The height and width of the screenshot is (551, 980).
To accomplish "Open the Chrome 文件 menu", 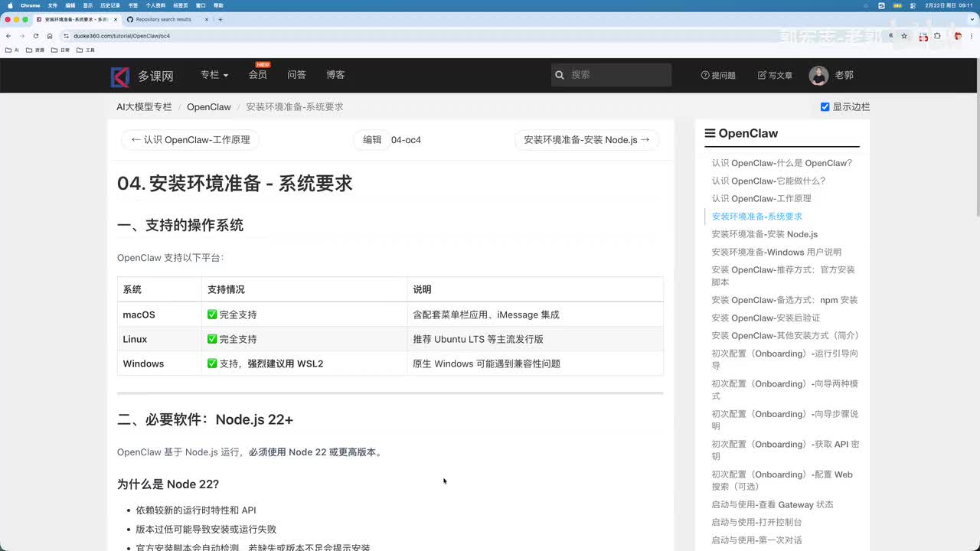I will pyautogui.click(x=52, y=5).
